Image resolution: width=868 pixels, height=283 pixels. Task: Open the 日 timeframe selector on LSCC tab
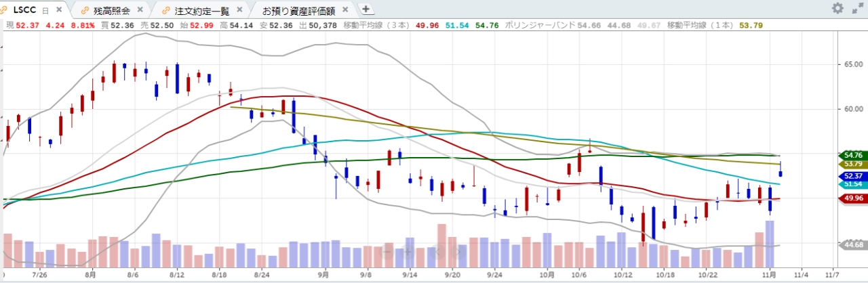click(45, 10)
